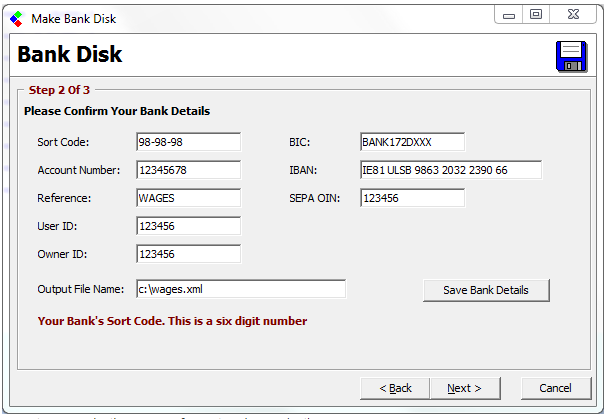Select the Account Number input box
Viewport: 607px width, 419px height.
[x=188, y=170]
